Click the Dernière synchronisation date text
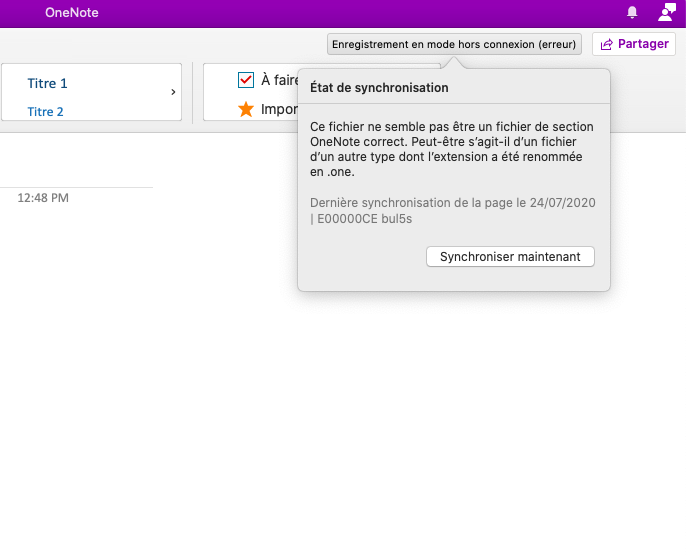Viewport: 686px width, 555px height. pyautogui.click(x=452, y=210)
